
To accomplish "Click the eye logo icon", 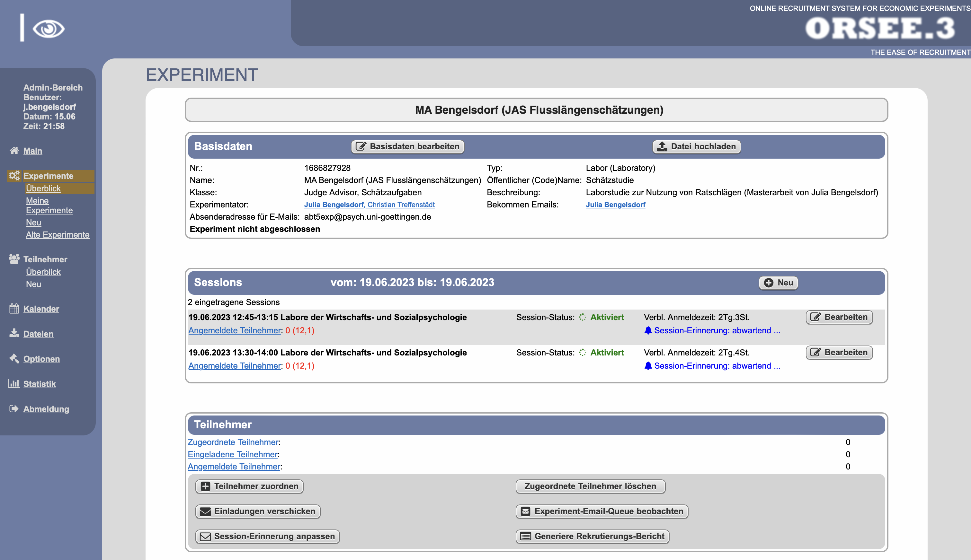I will click(48, 29).
